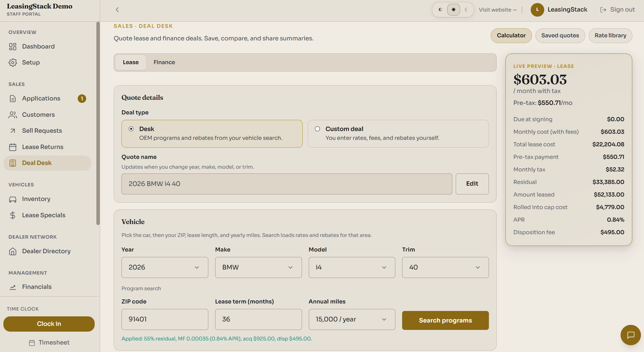Click the Inventory car icon

point(13,199)
